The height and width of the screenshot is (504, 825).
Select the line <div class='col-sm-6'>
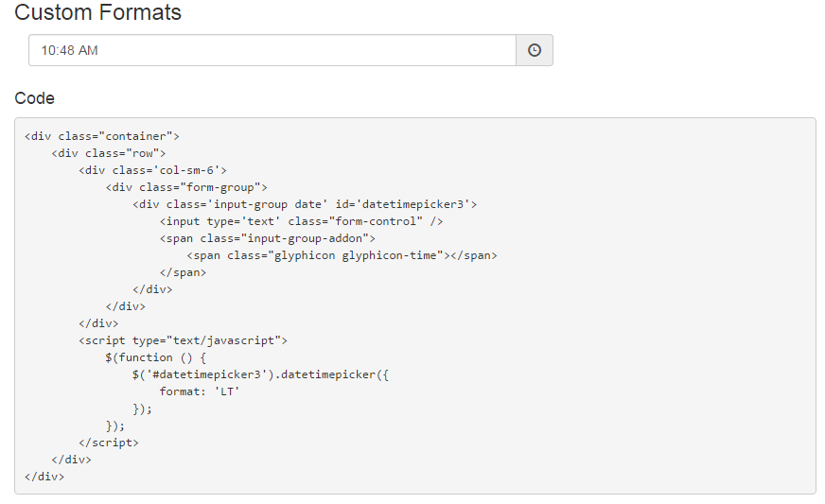152,170
